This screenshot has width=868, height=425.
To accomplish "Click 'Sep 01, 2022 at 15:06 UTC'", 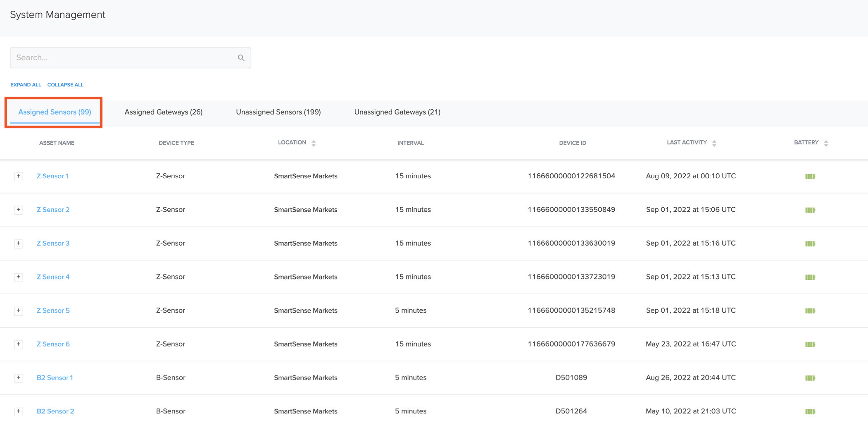I will pyautogui.click(x=691, y=210).
